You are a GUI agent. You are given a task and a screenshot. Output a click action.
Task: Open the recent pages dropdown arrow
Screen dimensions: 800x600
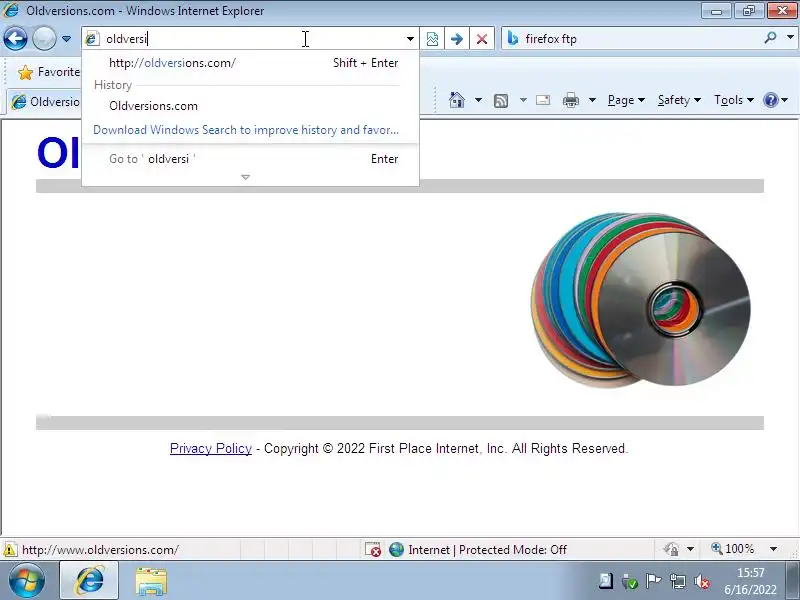coord(66,39)
